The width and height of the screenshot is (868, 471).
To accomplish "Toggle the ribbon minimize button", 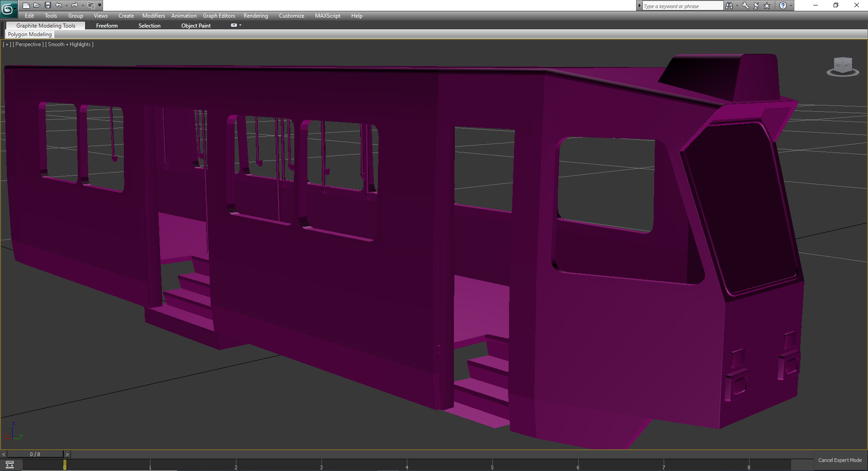I will [x=234, y=25].
